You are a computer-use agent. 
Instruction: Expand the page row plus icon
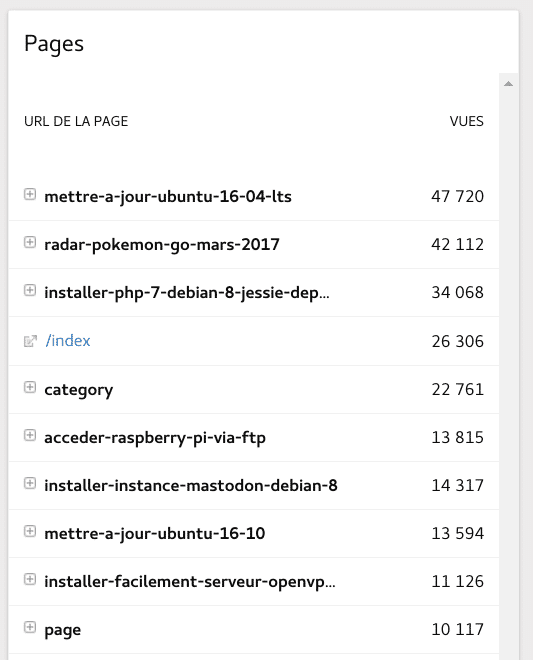click(x=29, y=627)
